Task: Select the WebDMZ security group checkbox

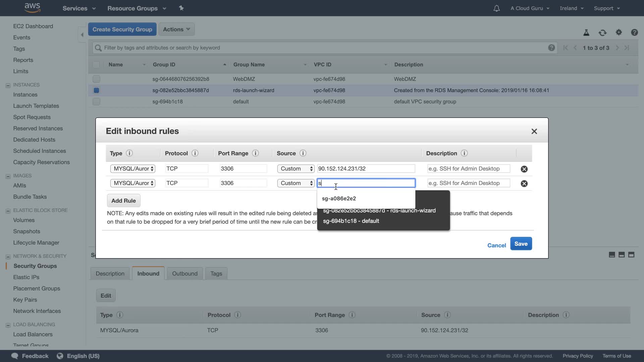Action: (96, 79)
